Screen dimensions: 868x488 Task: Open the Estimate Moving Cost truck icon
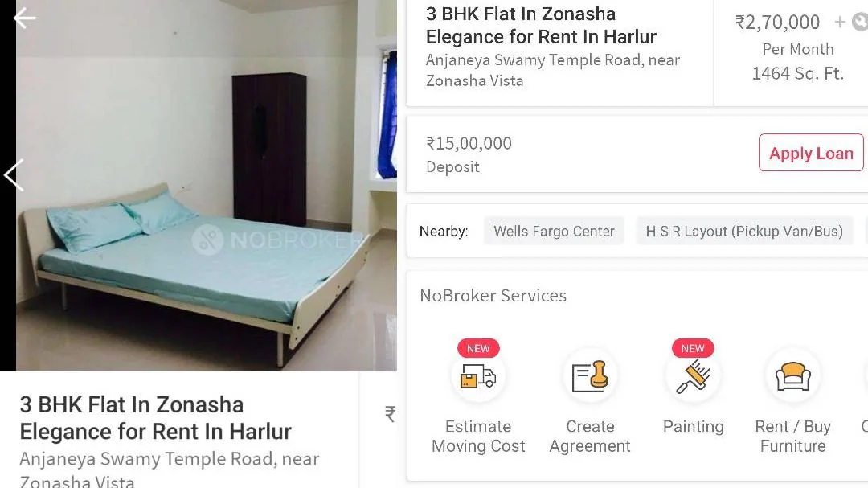coord(477,377)
